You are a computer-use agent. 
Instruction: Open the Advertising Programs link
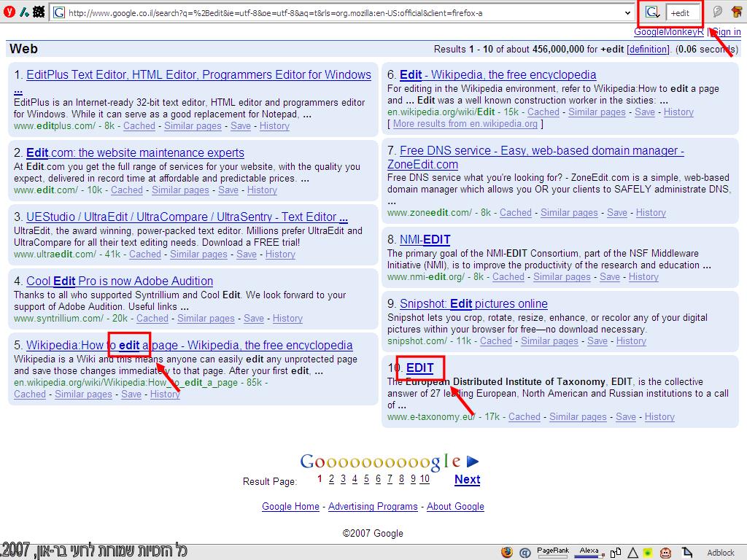pyautogui.click(x=373, y=507)
